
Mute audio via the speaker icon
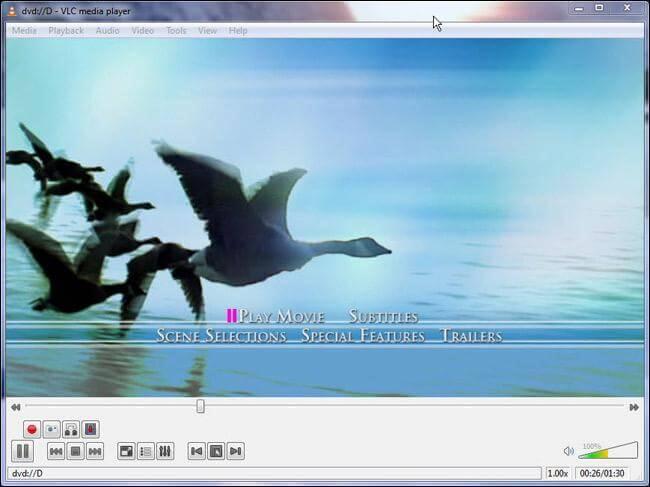pyautogui.click(x=569, y=451)
